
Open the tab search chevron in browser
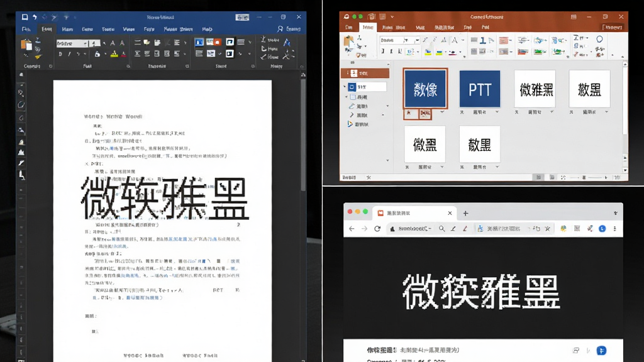point(615,213)
